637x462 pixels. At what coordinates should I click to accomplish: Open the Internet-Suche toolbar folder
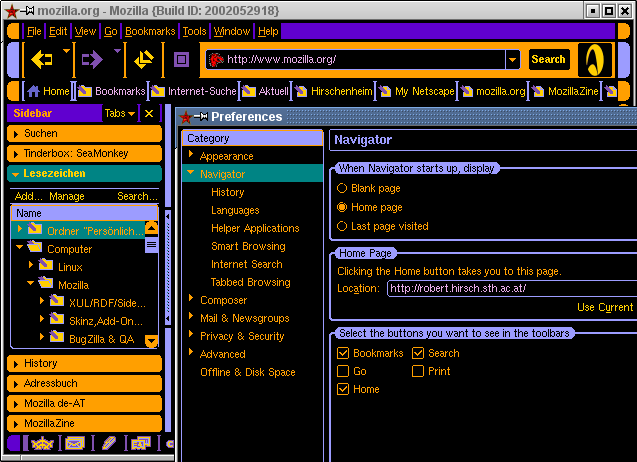coord(194,91)
